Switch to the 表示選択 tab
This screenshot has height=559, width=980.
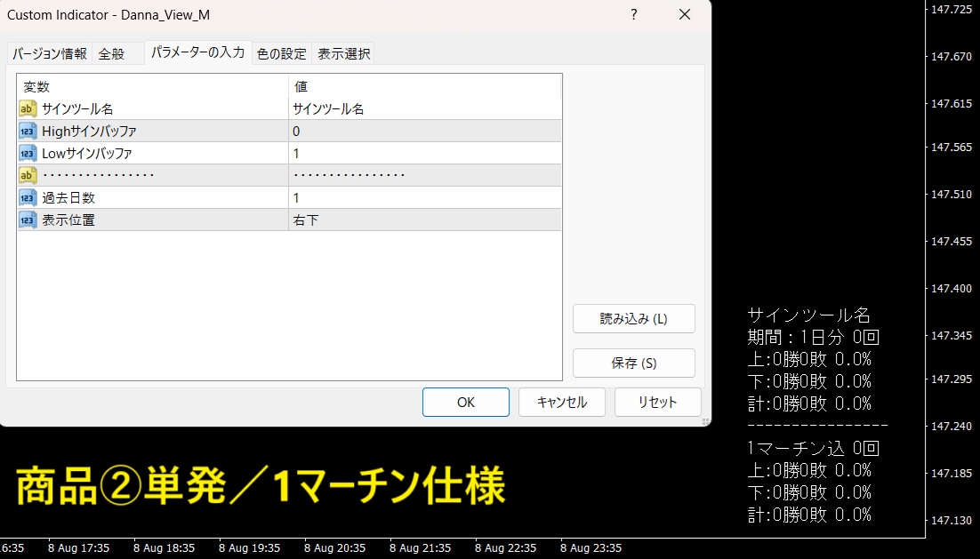[344, 53]
